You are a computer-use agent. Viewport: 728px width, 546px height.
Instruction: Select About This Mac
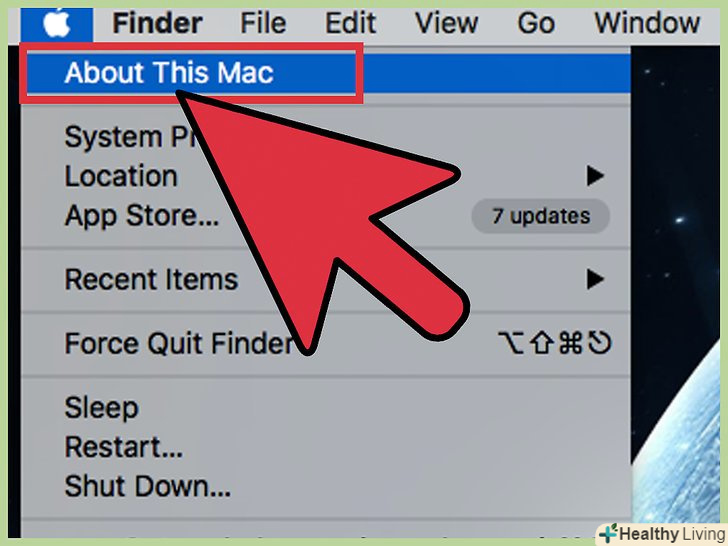tap(326, 73)
